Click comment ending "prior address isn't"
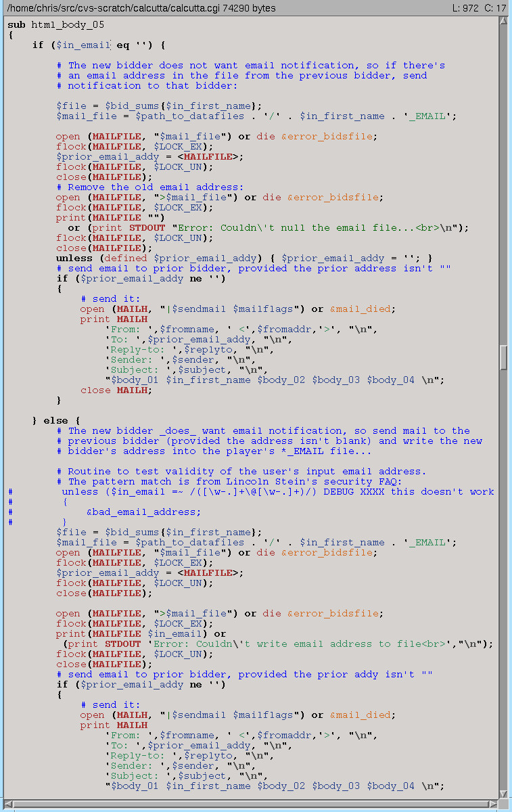Screen dimensions: 512x812 click(x=254, y=268)
